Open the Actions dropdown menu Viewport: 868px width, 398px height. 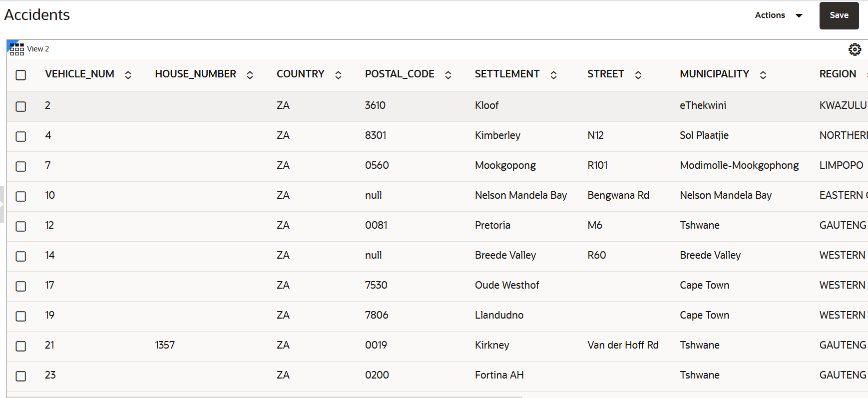(x=778, y=15)
